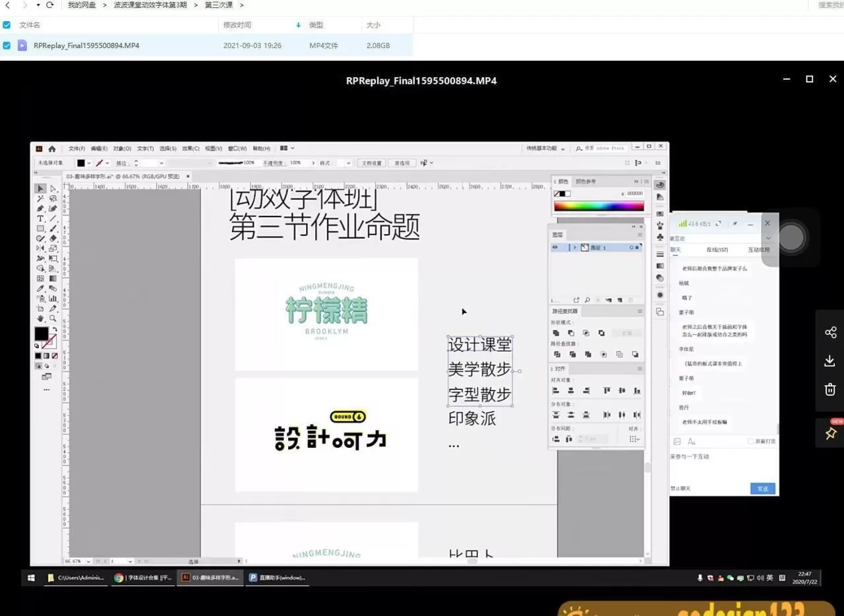
Task: Pick the Hand tool
Action: point(40,317)
